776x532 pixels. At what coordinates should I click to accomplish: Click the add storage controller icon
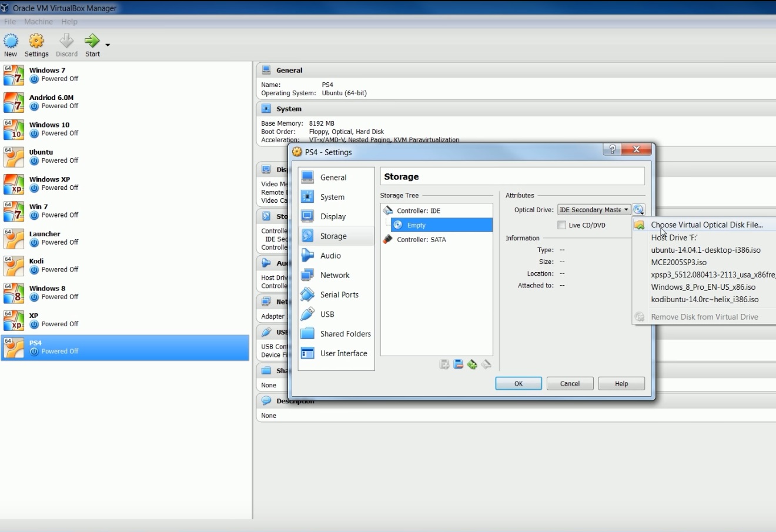coord(444,364)
